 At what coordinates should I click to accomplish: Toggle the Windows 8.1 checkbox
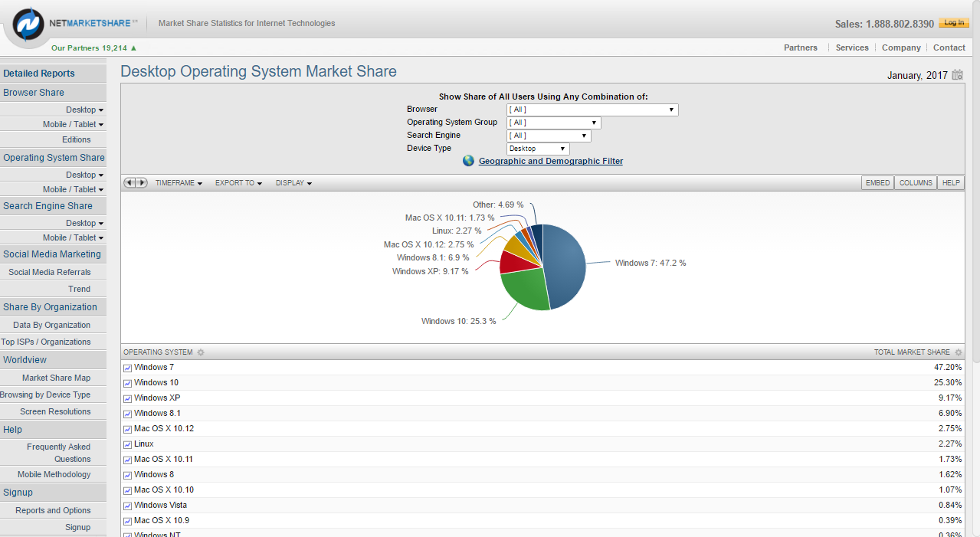pyautogui.click(x=127, y=414)
